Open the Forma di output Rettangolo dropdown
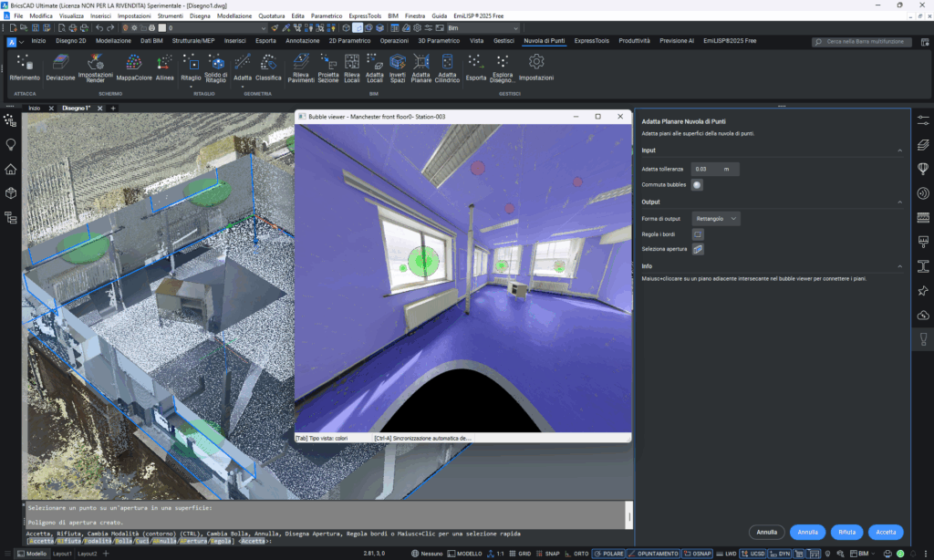Viewport: 934px width, 560px height. (x=716, y=219)
